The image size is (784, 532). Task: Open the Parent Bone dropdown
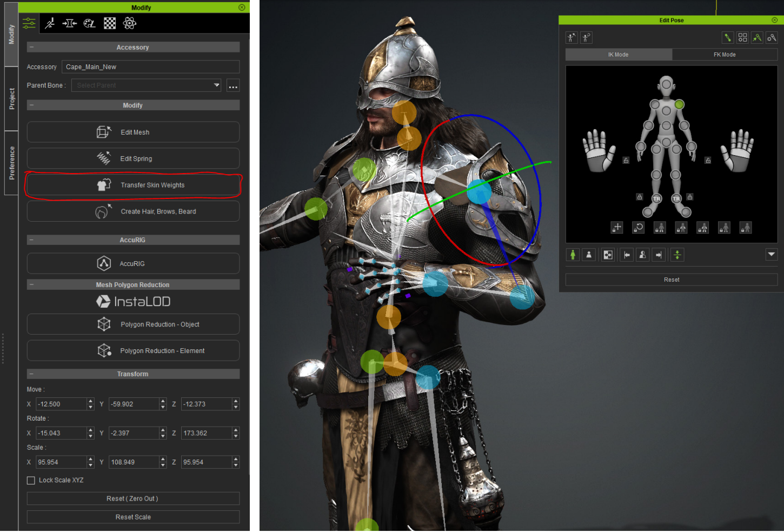click(147, 85)
